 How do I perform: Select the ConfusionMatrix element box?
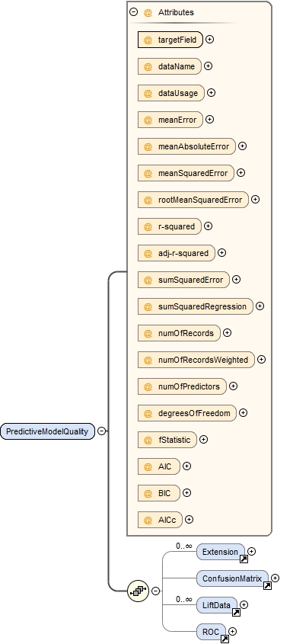coord(232,578)
